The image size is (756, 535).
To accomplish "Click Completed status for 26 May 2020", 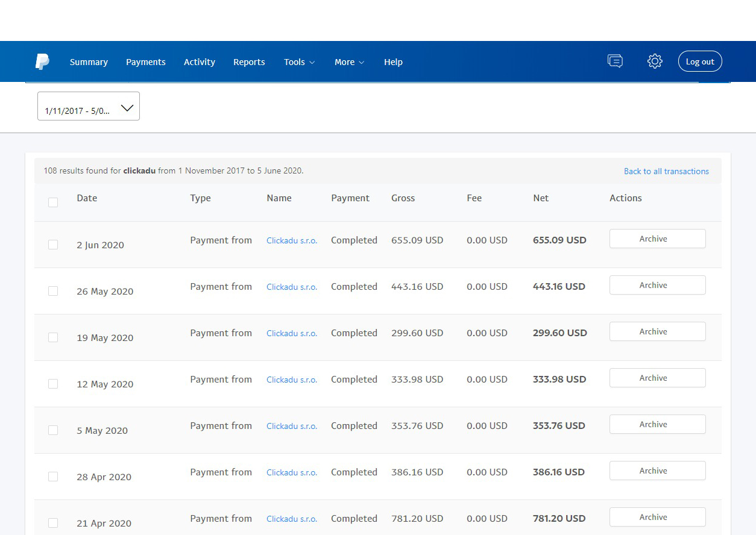I will point(354,287).
